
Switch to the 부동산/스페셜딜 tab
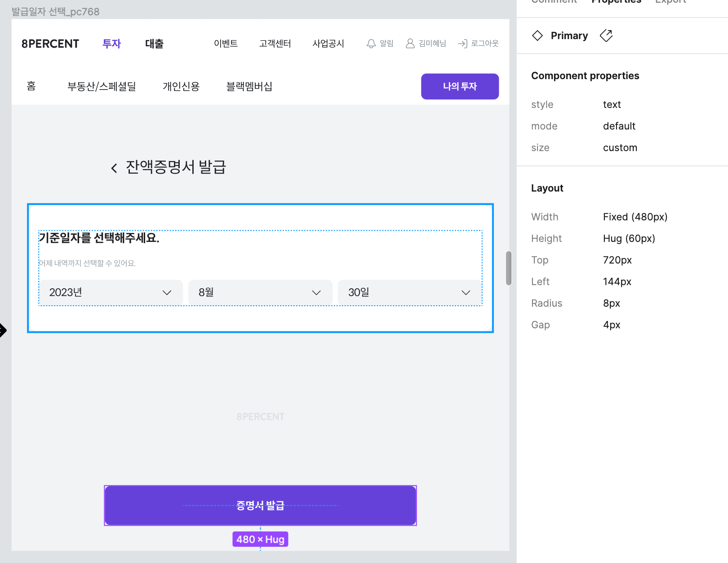tap(102, 86)
